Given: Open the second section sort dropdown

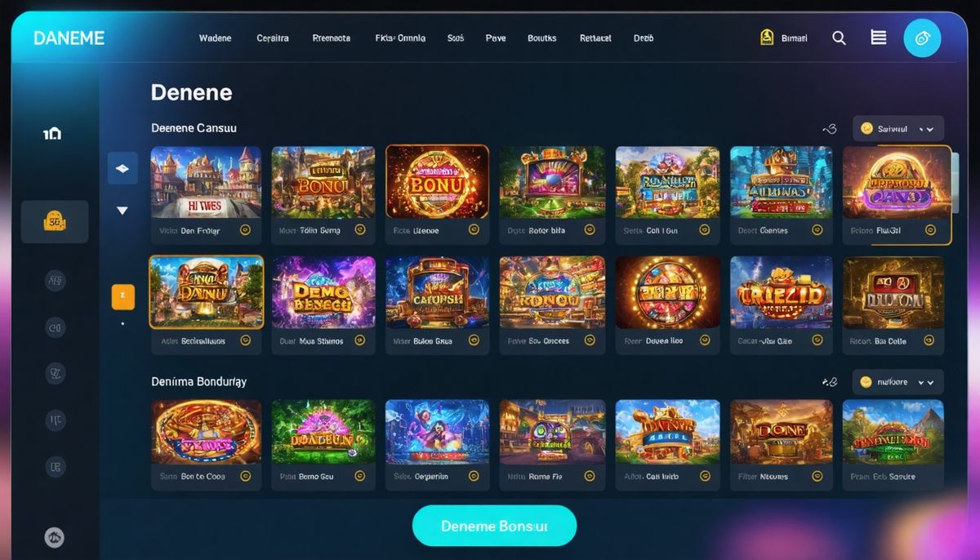Looking at the screenshot, I should pyautogui.click(x=898, y=382).
